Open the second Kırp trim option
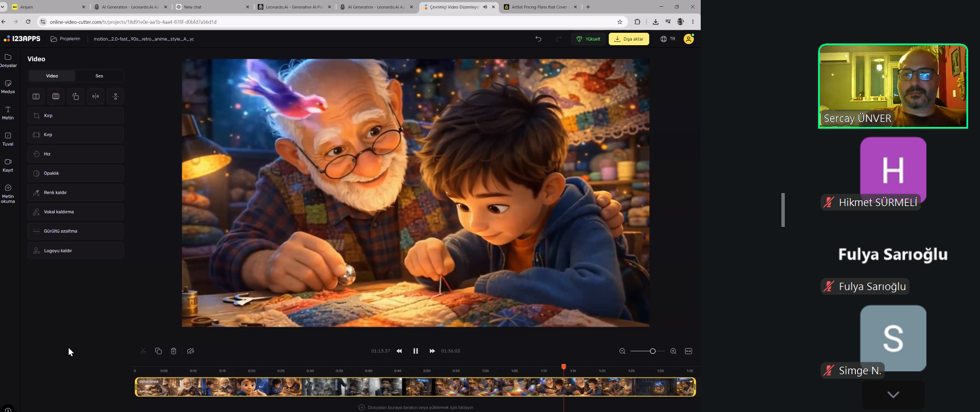This screenshot has width=980, height=412. click(x=76, y=135)
